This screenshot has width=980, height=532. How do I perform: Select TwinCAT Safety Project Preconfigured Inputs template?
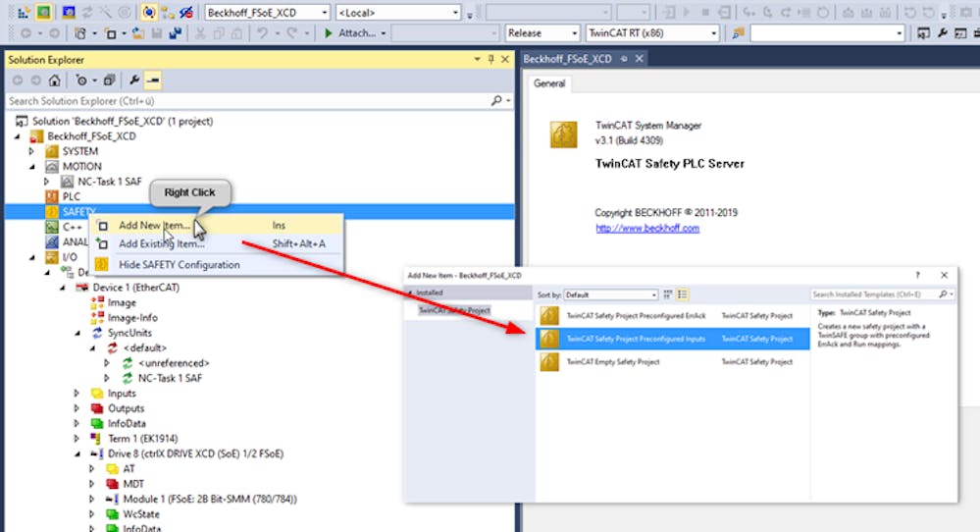coord(673,339)
